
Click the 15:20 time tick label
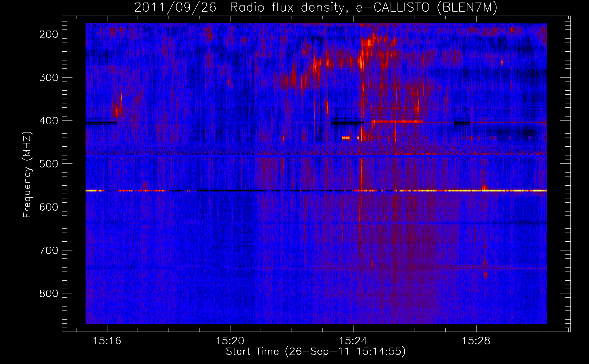click(230, 341)
